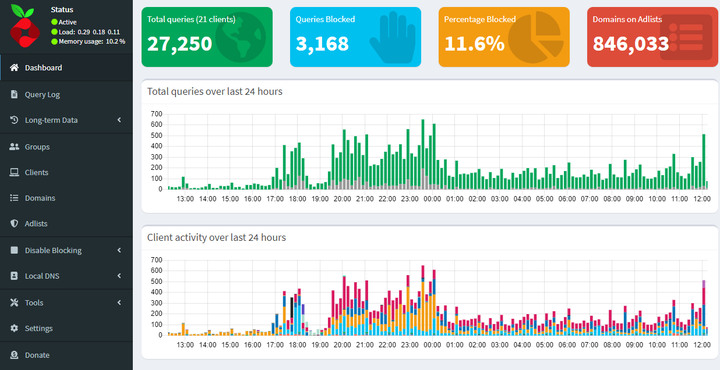The height and width of the screenshot is (370, 720).
Task: Click the 3,168 queries blocked value
Action: coord(322,44)
